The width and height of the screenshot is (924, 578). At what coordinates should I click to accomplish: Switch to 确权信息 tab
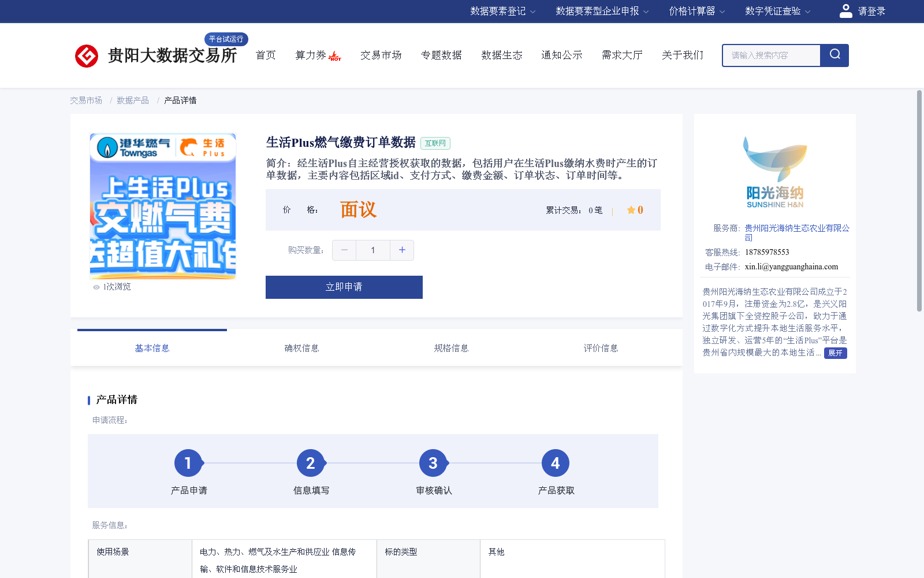(301, 348)
